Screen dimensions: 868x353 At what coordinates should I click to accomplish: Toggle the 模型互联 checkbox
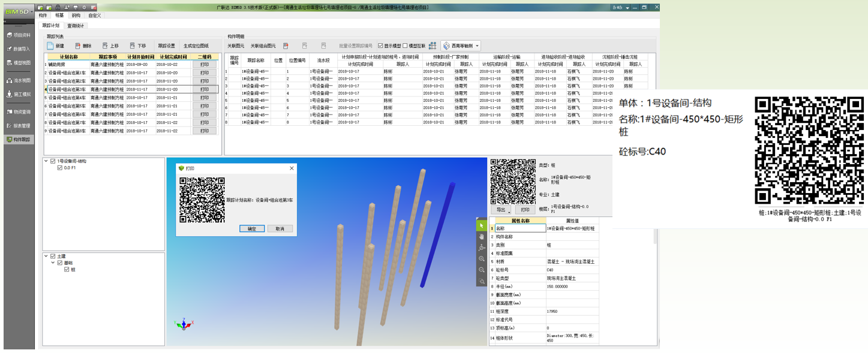click(x=405, y=46)
